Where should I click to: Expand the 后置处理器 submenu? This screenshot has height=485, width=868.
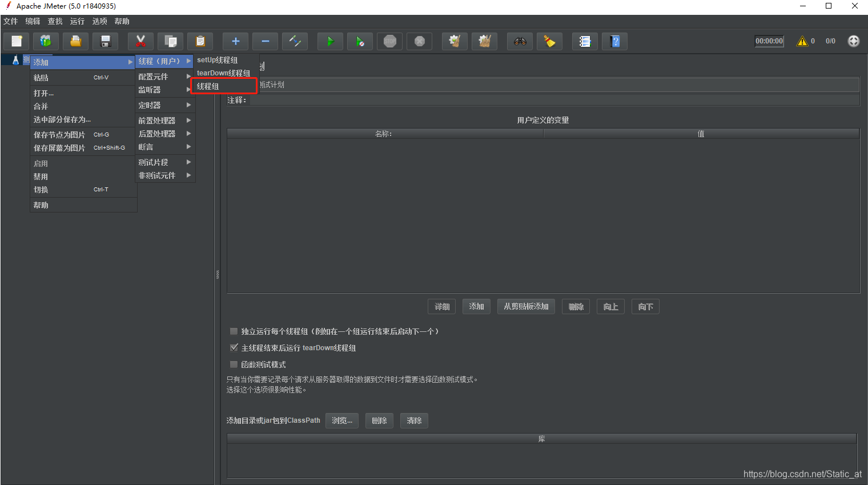pos(164,134)
